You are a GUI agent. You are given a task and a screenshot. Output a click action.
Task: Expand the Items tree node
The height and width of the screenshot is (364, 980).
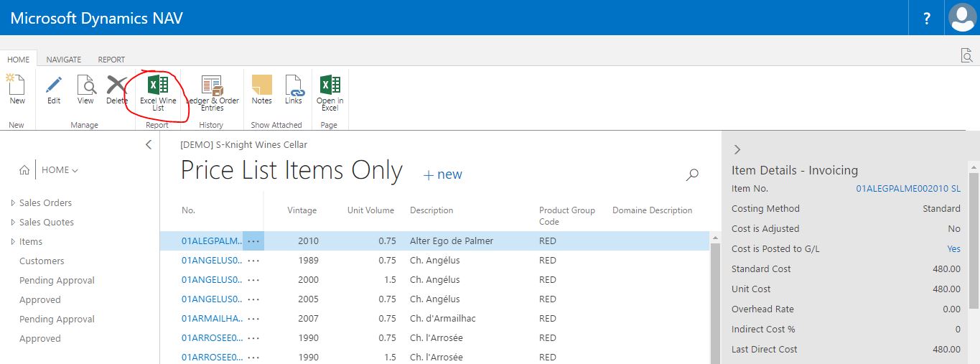13,242
